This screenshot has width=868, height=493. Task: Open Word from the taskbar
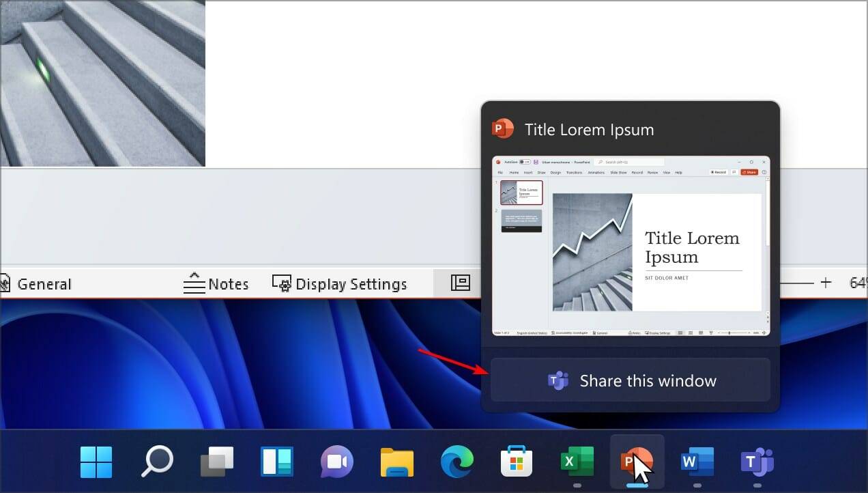697,462
